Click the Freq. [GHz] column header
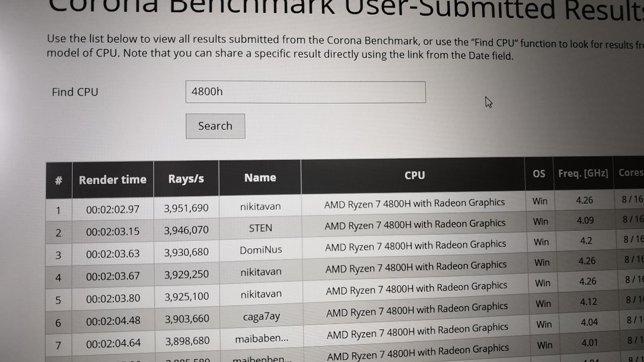 [583, 173]
